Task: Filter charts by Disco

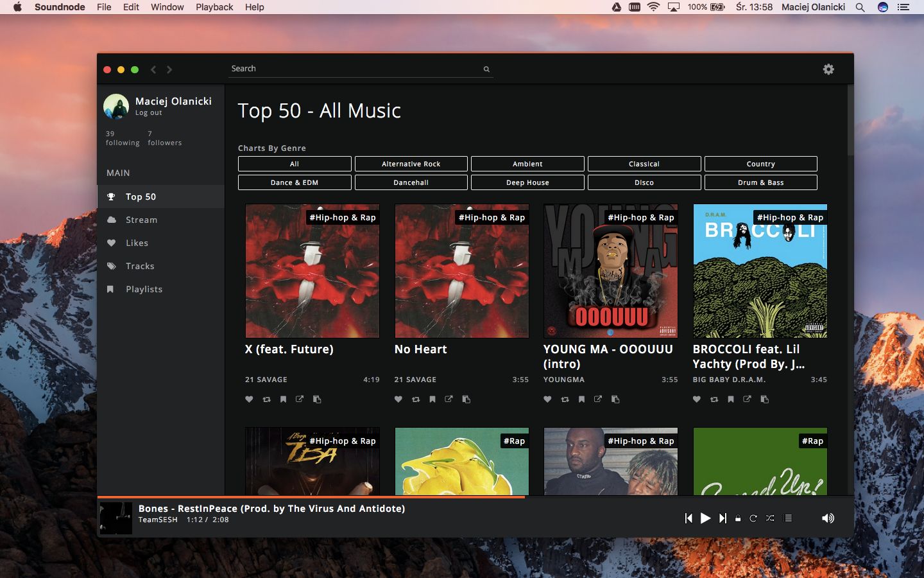Action: coord(644,182)
